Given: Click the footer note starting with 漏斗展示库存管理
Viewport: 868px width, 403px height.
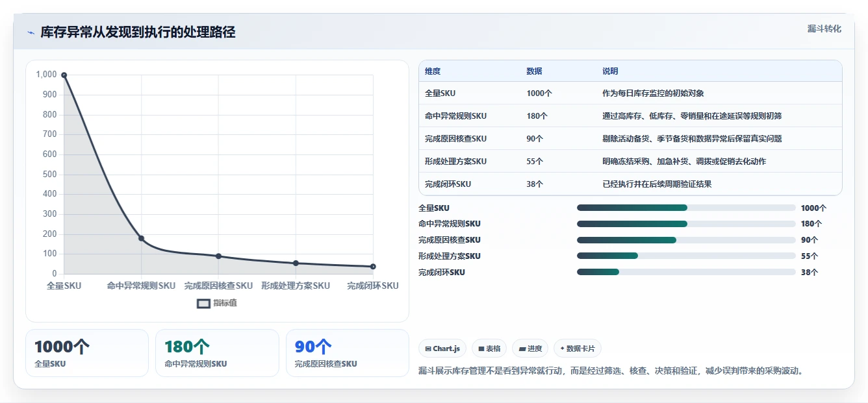Looking at the screenshot, I should (611, 372).
